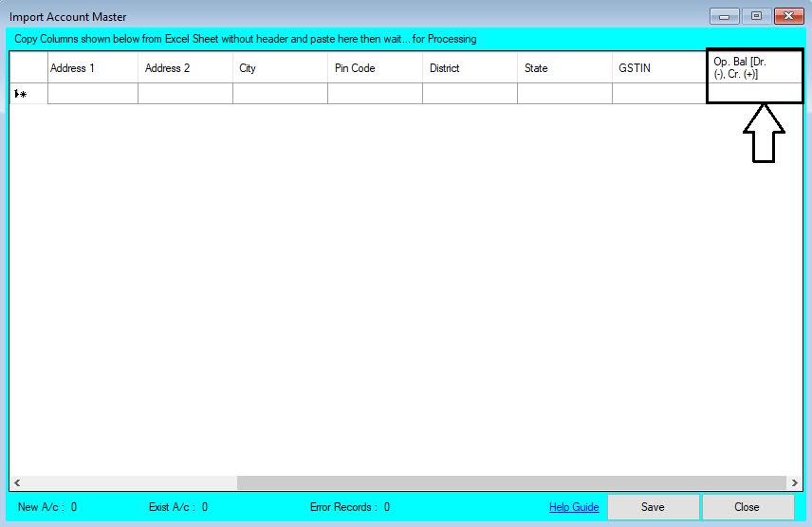Click the Close button at the bottom

click(x=747, y=507)
